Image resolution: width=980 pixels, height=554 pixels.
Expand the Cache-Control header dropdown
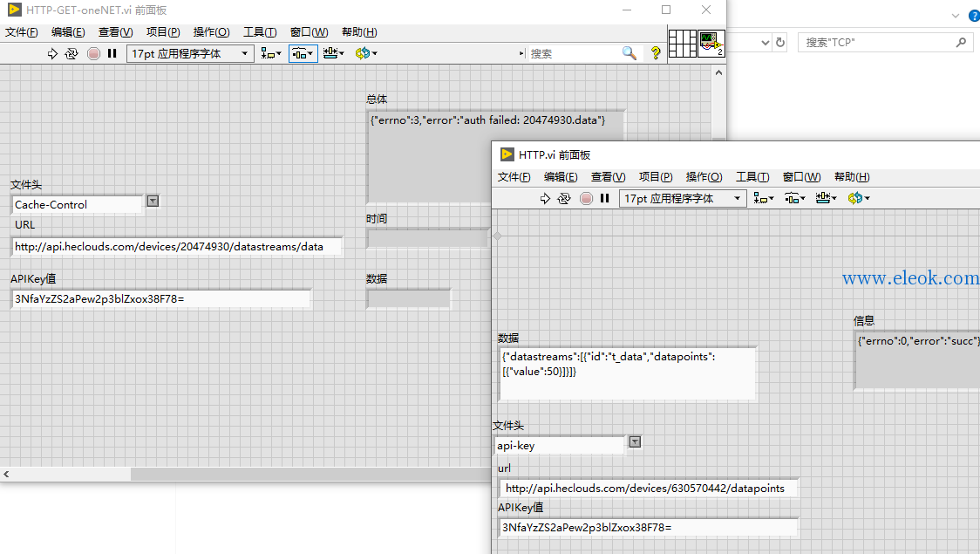point(153,202)
